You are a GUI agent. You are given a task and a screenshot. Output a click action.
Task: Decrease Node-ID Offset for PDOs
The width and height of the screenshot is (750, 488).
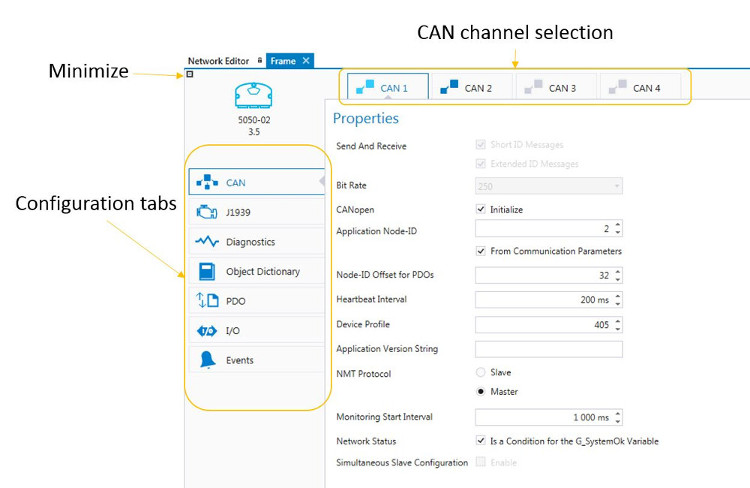point(618,279)
